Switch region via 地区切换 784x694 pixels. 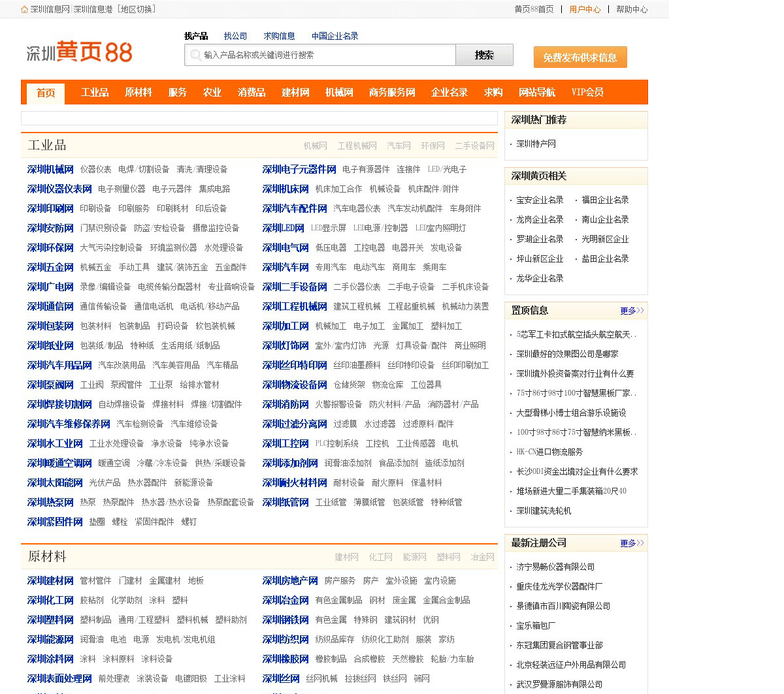(x=137, y=10)
